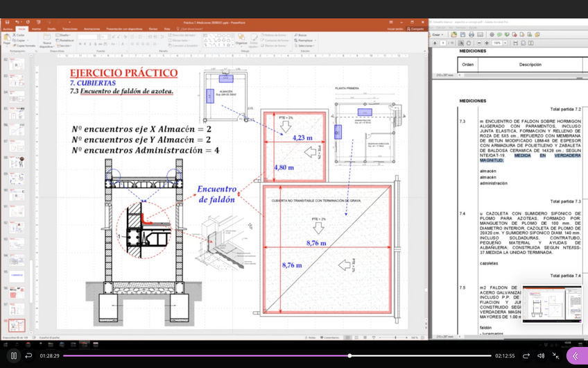
Task: Click Copiar formato brush button
Action: tap(24, 45)
